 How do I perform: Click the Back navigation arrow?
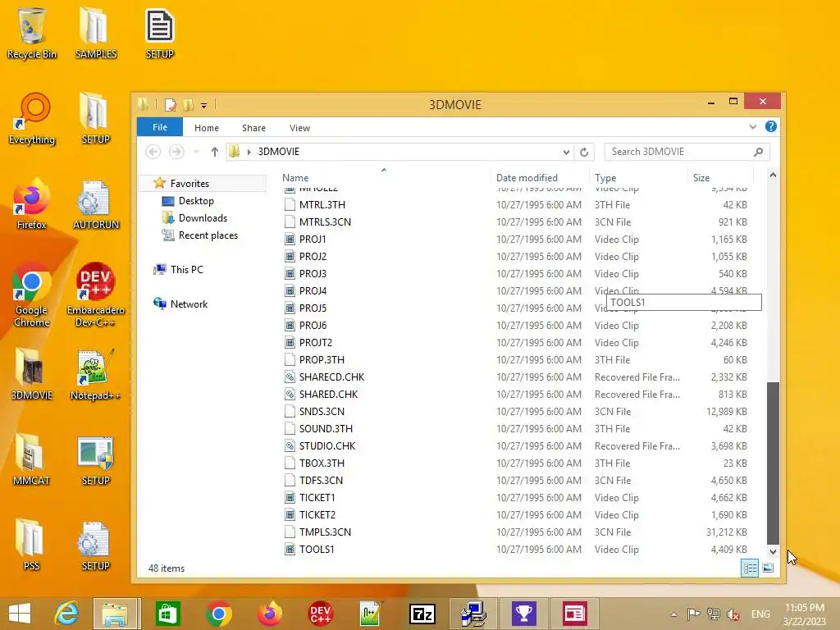coord(153,152)
